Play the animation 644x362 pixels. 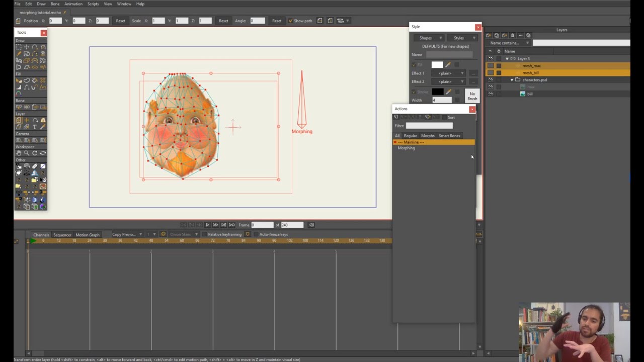point(207,225)
